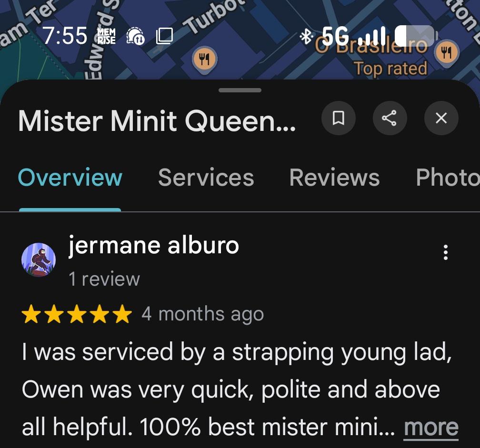Open the three-dot menu on jermane's review

446,252
